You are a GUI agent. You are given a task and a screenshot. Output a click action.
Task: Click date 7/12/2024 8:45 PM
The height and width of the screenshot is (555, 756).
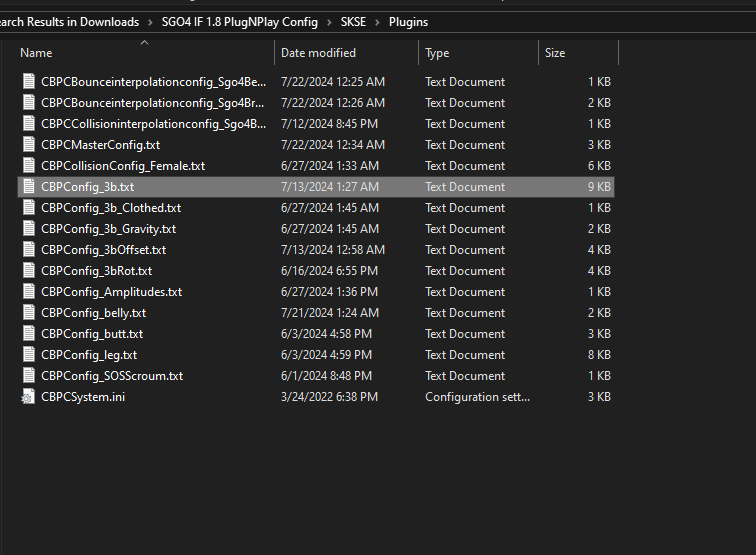(329, 124)
